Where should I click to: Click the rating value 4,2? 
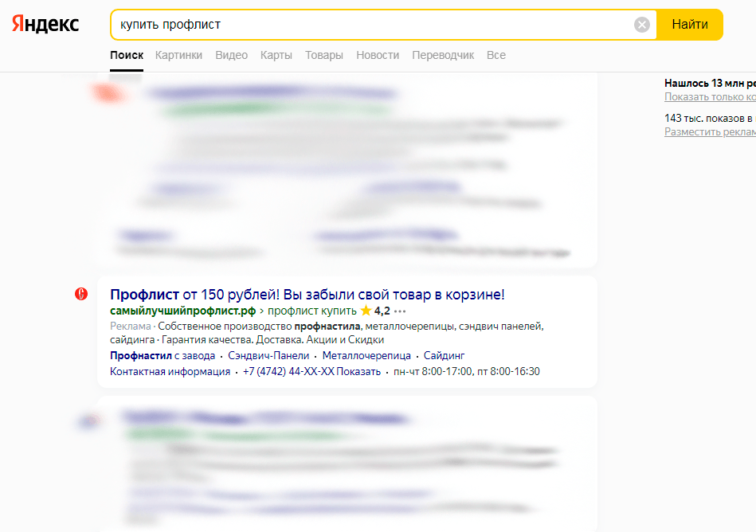coord(382,311)
